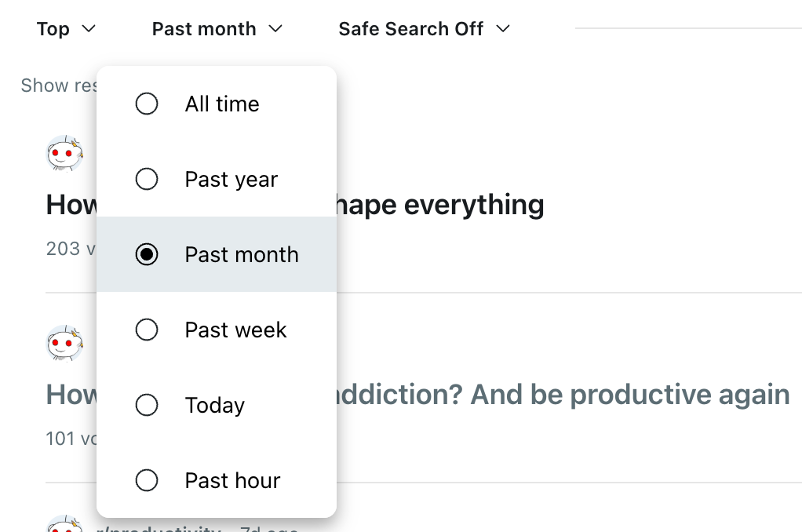The image size is (802, 532).
Task: Open the productivity addiction post title
Action: [x=565, y=395]
